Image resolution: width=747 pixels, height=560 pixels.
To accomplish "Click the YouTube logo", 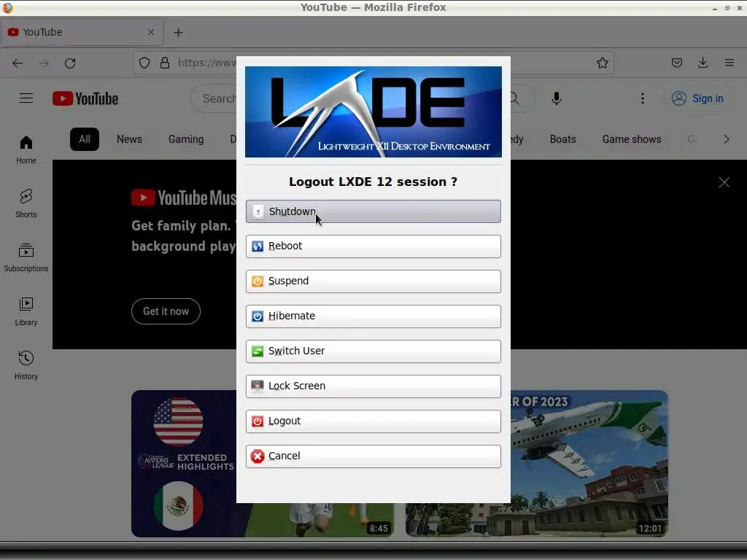I will pos(85,98).
